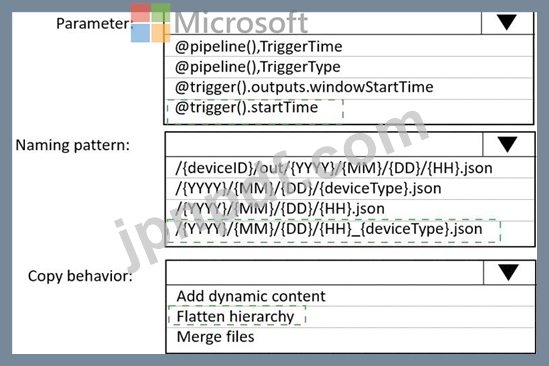Choose Add dynamic content option
Screen dimensions: 549x366
click(350, 296)
